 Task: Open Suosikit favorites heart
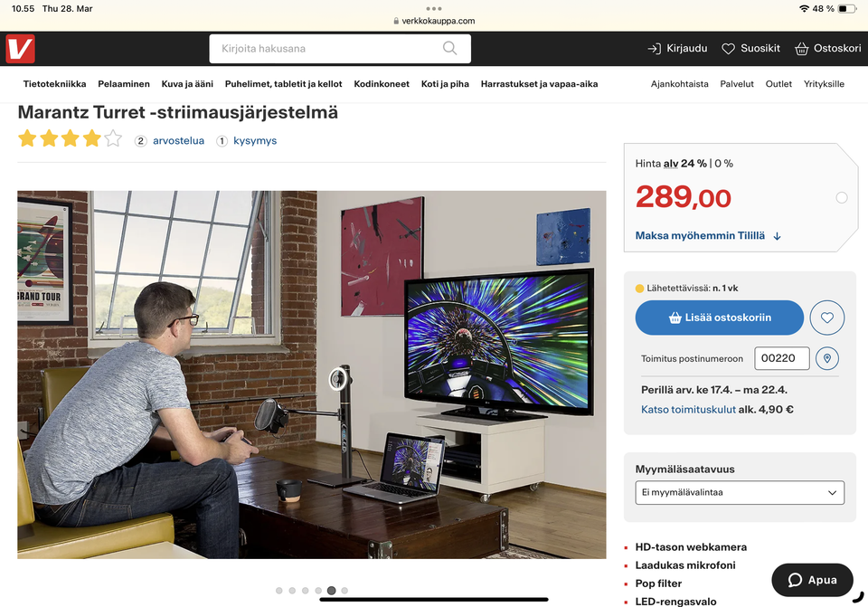[750, 48]
